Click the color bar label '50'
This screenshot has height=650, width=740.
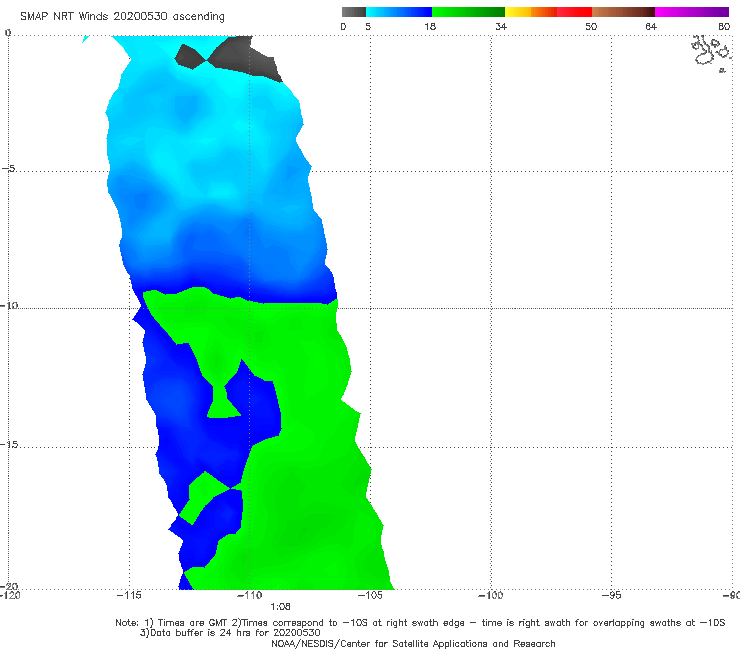tap(591, 27)
